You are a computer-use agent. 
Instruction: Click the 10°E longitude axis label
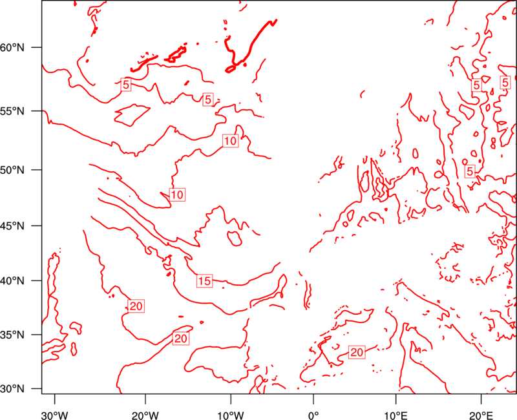(396, 415)
